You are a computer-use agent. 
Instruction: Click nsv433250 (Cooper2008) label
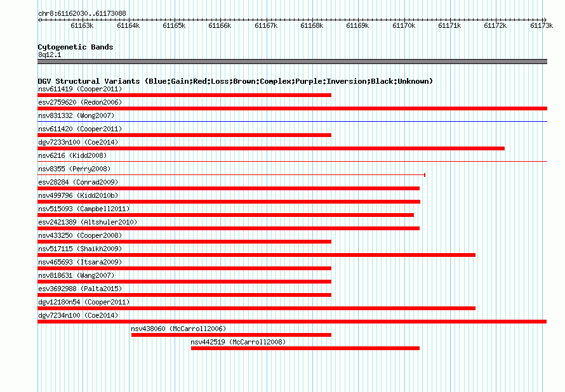[80, 235]
